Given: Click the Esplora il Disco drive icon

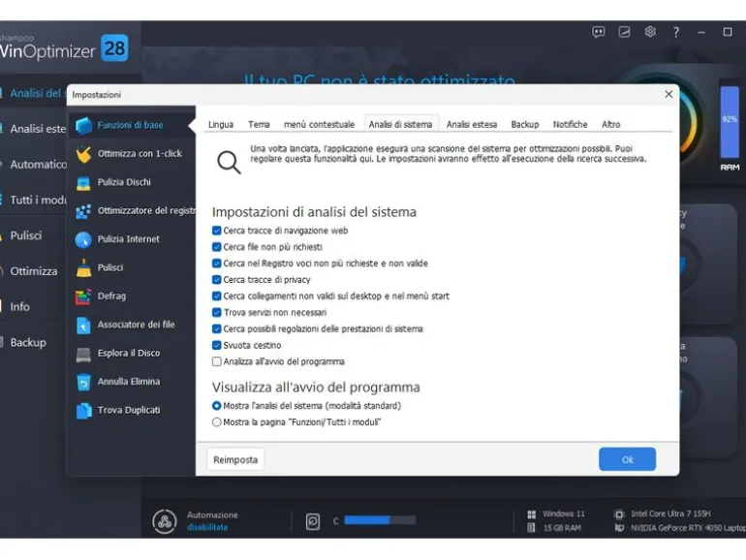Looking at the screenshot, I should (x=83, y=354).
